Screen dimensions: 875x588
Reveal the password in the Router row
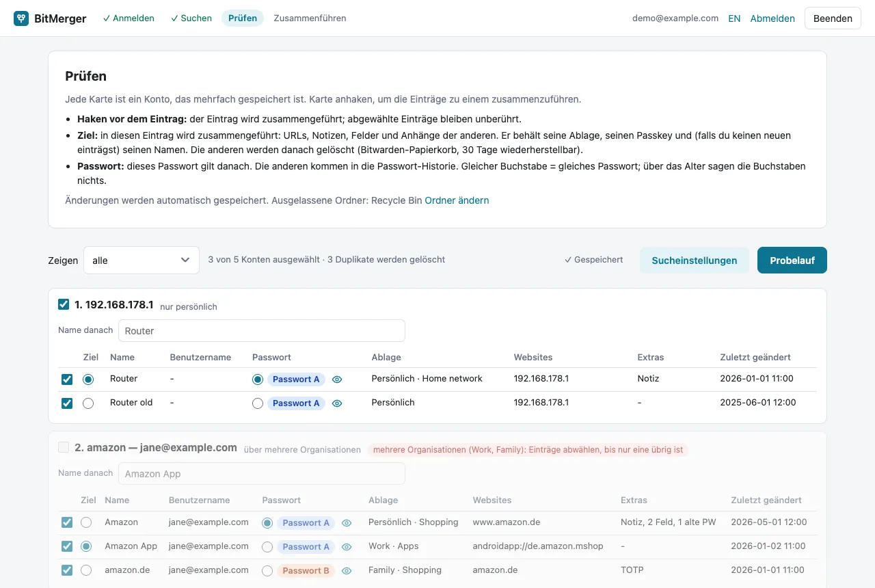pyautogui.click(x=337, y=379)
